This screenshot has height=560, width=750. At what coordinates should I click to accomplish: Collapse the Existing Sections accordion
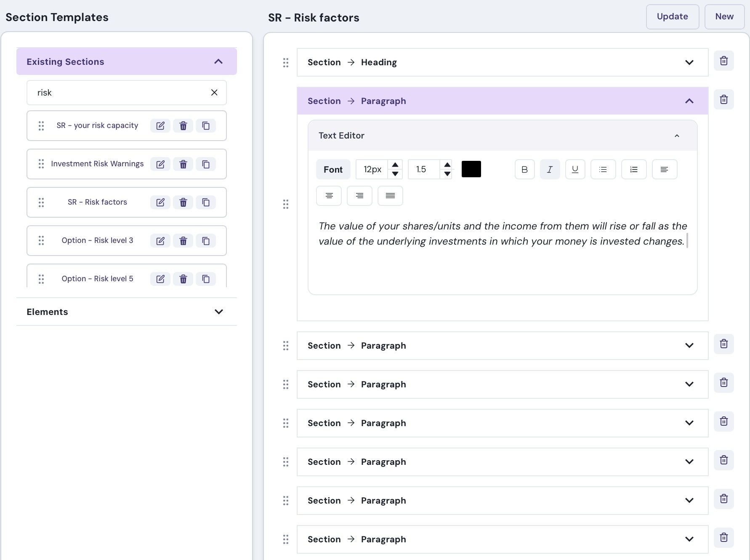click(218, 61)
